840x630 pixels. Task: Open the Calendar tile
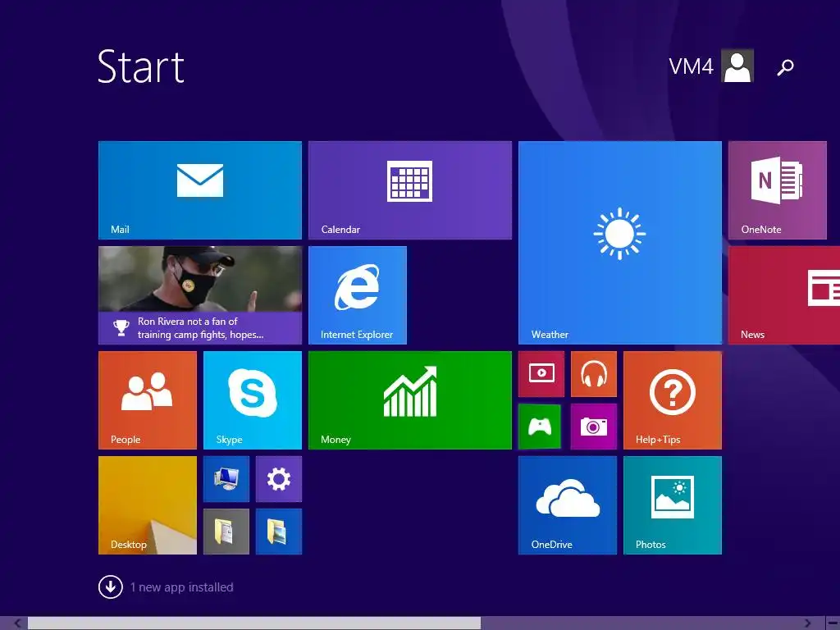pos(410,190)
